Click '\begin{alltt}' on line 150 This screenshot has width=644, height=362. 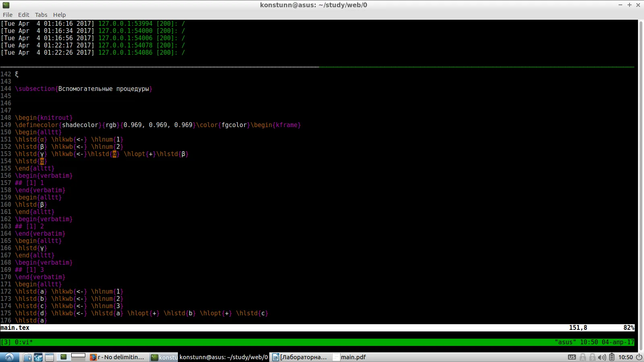[x=39, y=132]
